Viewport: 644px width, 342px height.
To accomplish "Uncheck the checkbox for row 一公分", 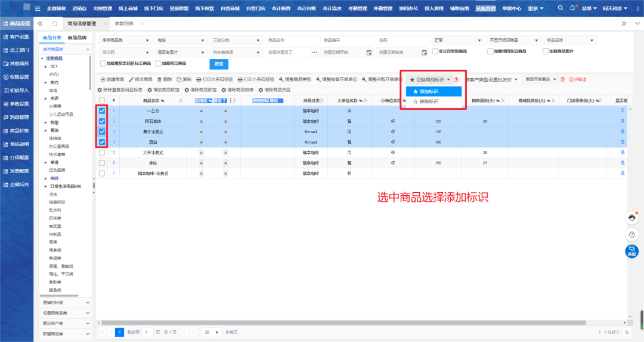I will 102,111.
